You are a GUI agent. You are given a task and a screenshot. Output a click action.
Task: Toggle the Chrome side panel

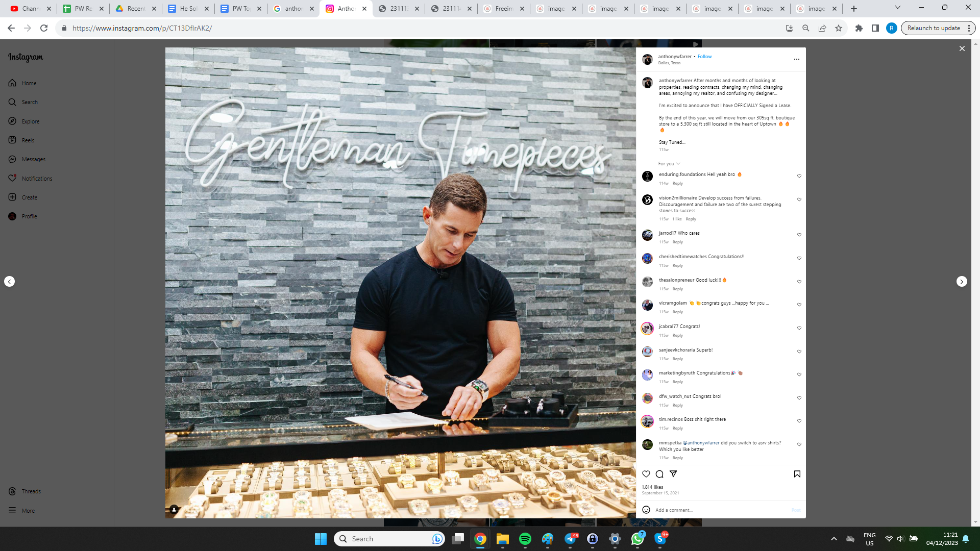point(875,28)
